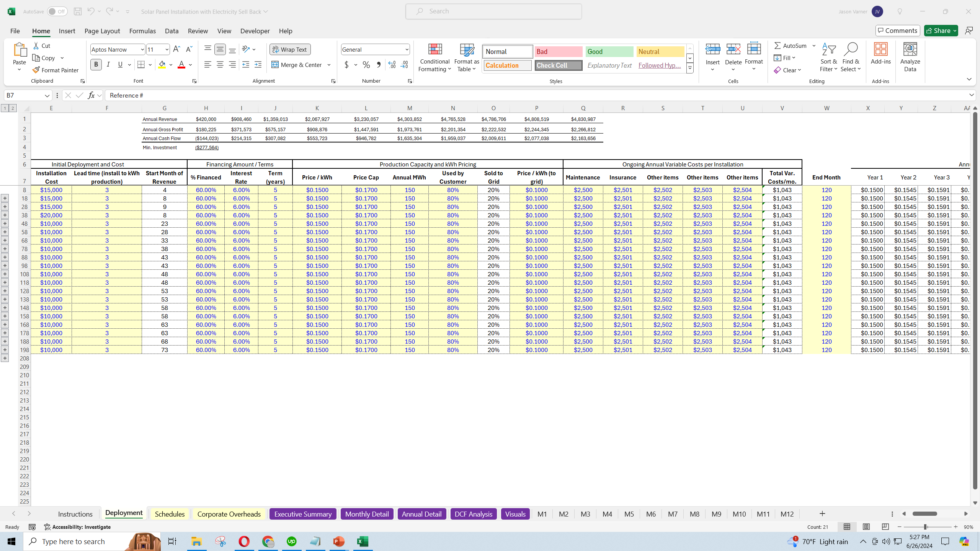Switch to DCF Analysis sheet

473,514
